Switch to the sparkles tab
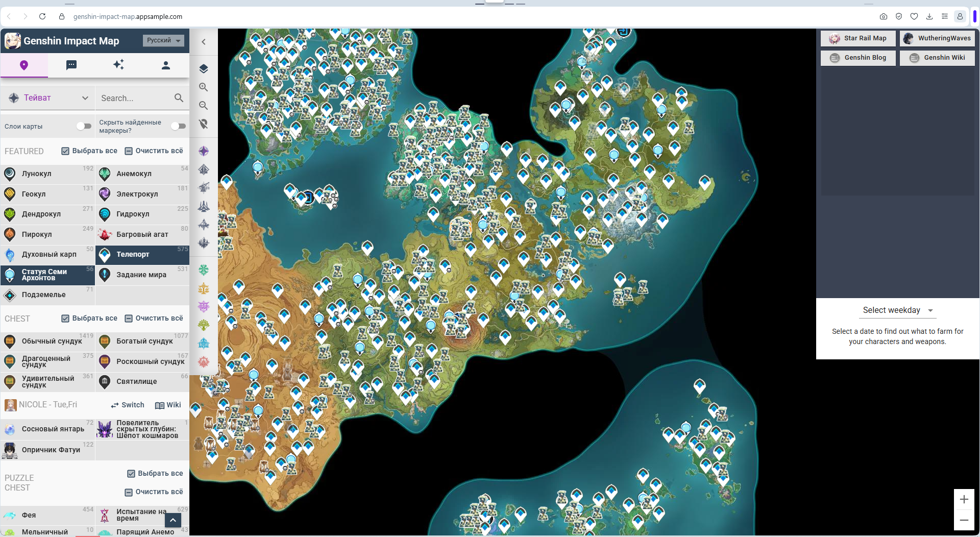The height and width of the screenshot is (537, 980). pyautogui.click(x=118, y=65)
